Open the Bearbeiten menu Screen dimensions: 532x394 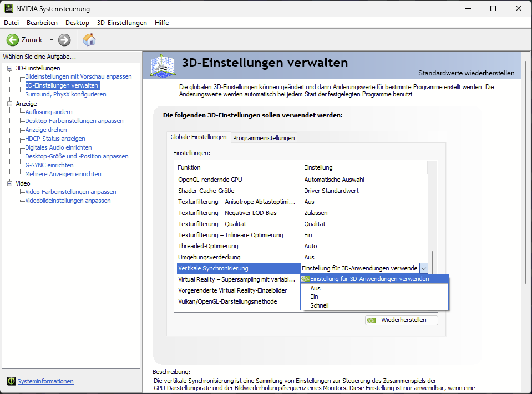point(42,23)
